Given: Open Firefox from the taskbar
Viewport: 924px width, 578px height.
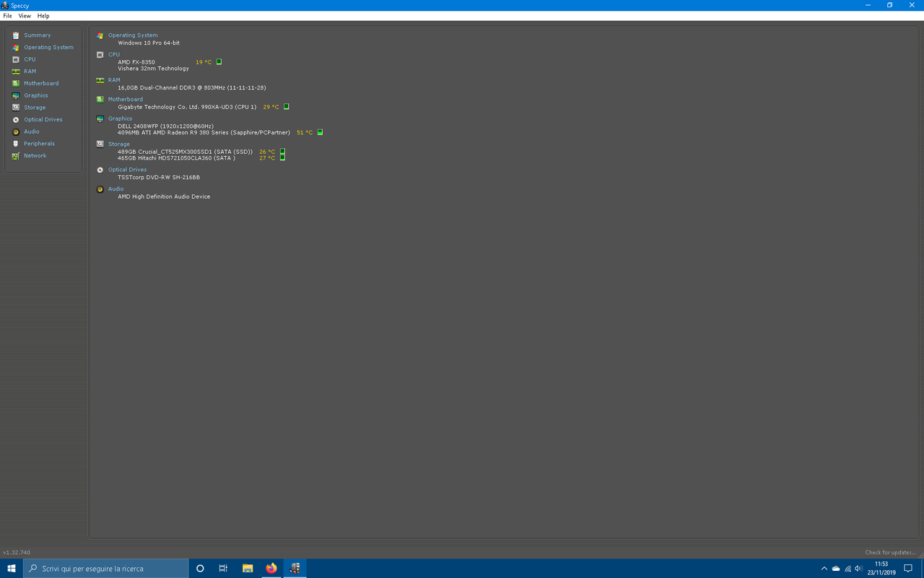Looking at the screenshot, I should (x=271, y=569).
